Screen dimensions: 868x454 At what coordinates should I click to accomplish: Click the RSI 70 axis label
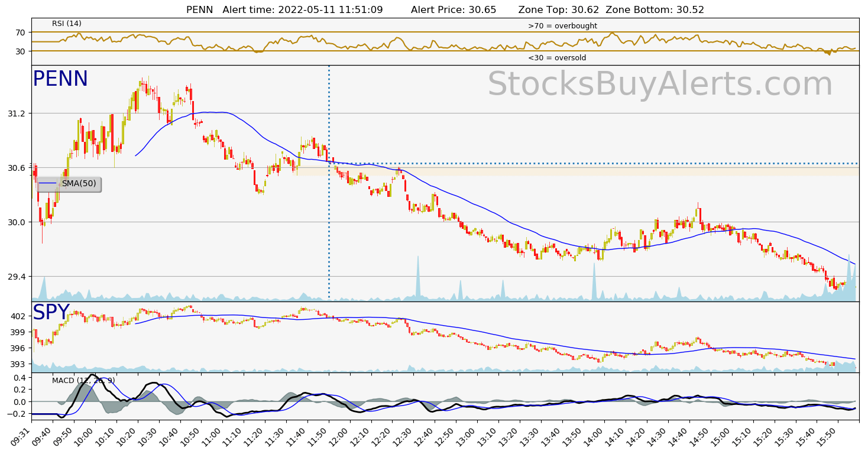[22, 32]
